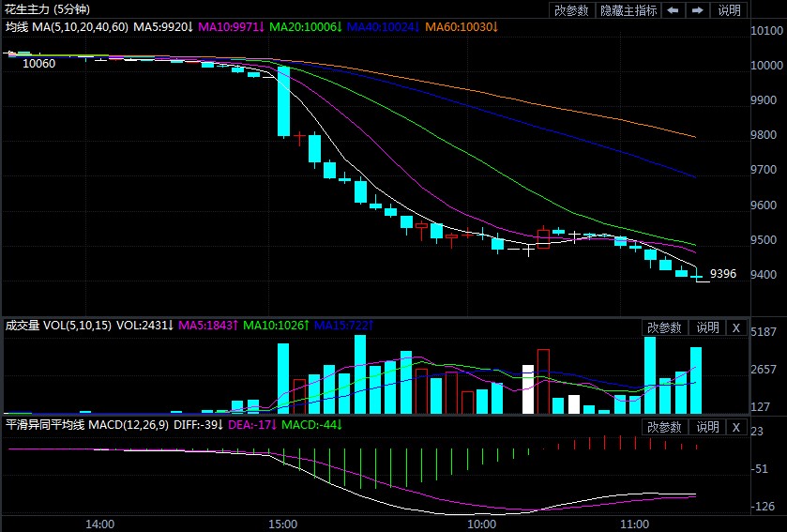Click the 成交量 VOL(5,10,15) label
Screen dimensions: 787x532
pyautogui.click(x=58, y=326)
